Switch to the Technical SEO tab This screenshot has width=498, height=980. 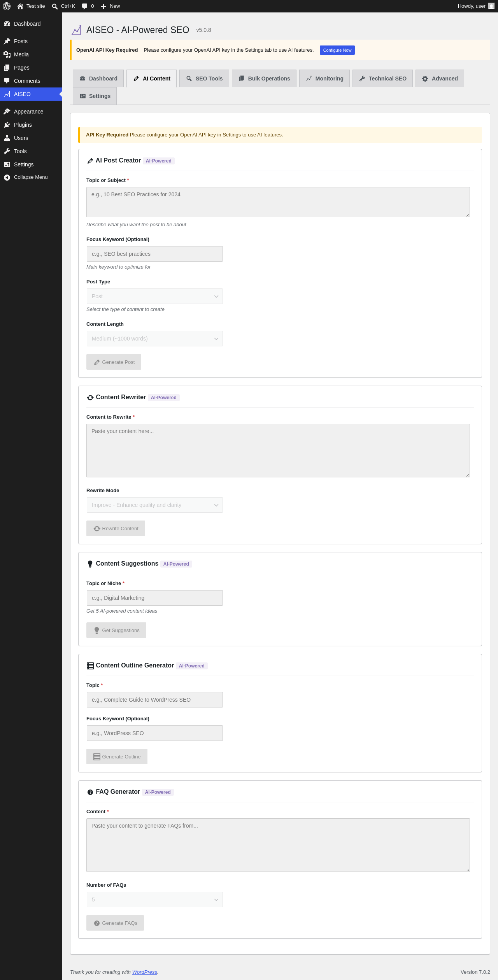tap(382, 79)
